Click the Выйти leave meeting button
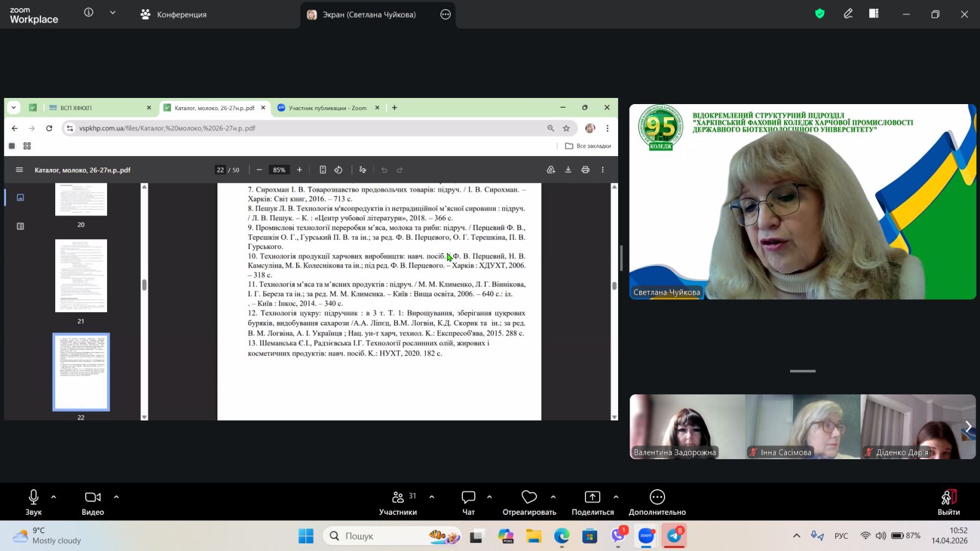The image size is (980, 551). point(949,502)
